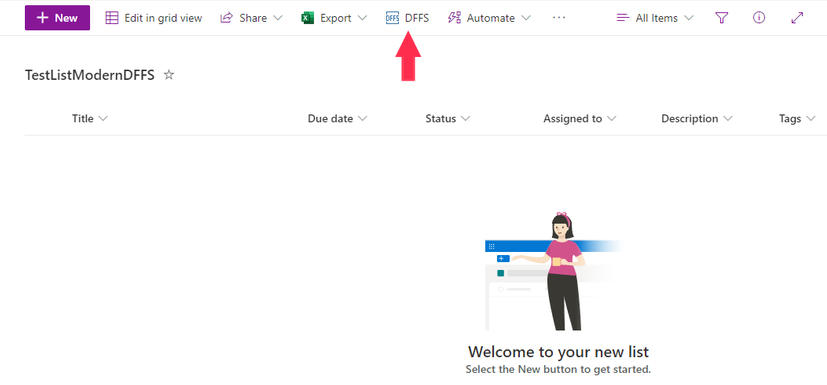Expand the Export dropdown chevron
This screenshot has height=385, width=827.
362,18
